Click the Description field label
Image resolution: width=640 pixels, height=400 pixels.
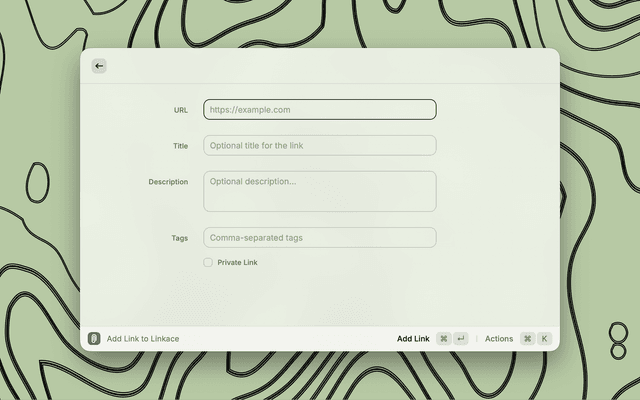(168, 182)
